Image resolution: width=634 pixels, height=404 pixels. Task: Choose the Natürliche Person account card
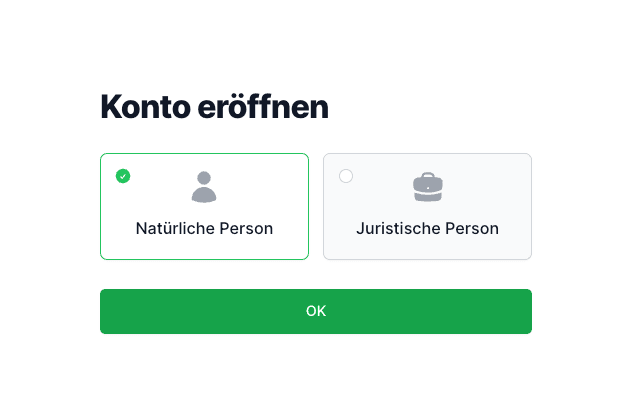[x=204, y=206]
